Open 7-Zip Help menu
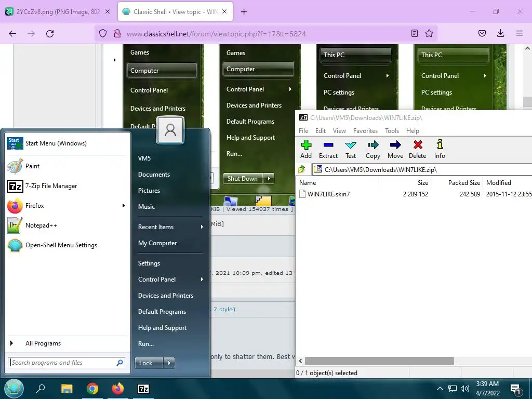This screenshot has height=399, width=532. coord(413,130)
